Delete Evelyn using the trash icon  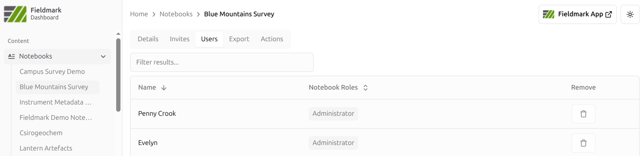pos(583,143)
